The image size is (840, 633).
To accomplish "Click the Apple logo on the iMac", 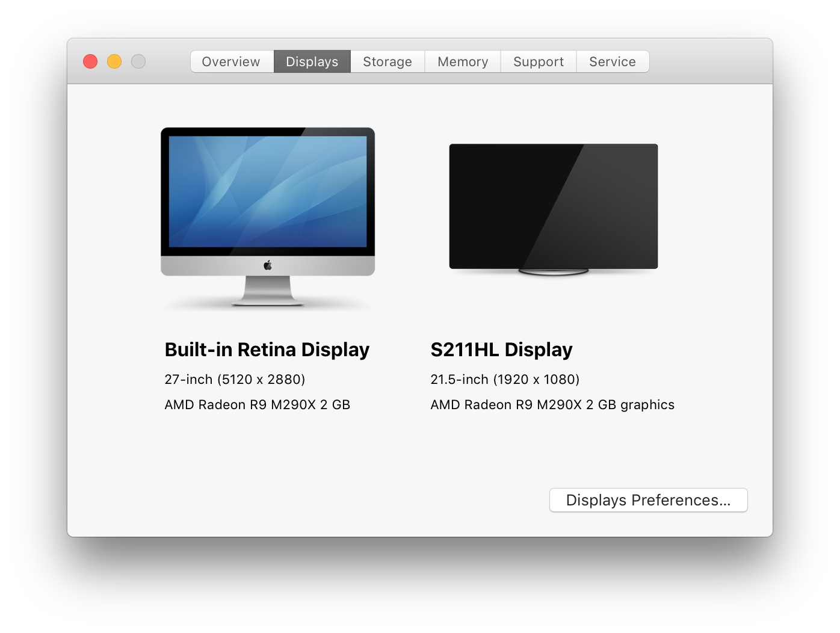I will point(268,265).
